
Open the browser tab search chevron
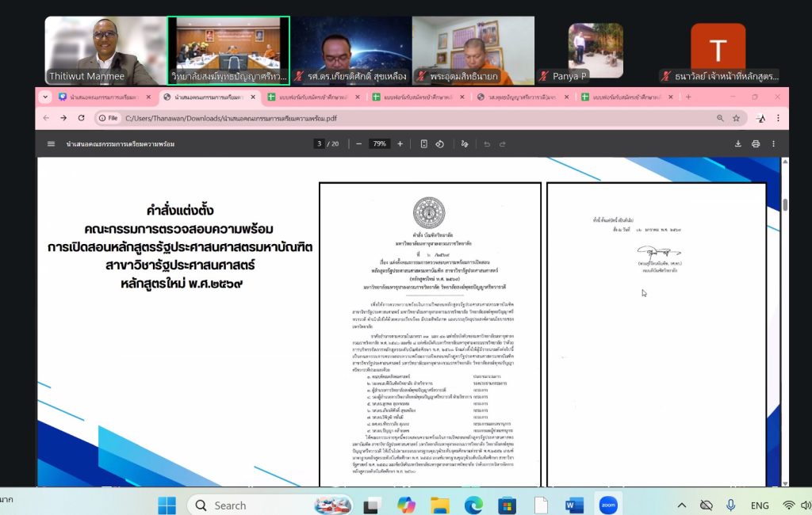point(45,97)
